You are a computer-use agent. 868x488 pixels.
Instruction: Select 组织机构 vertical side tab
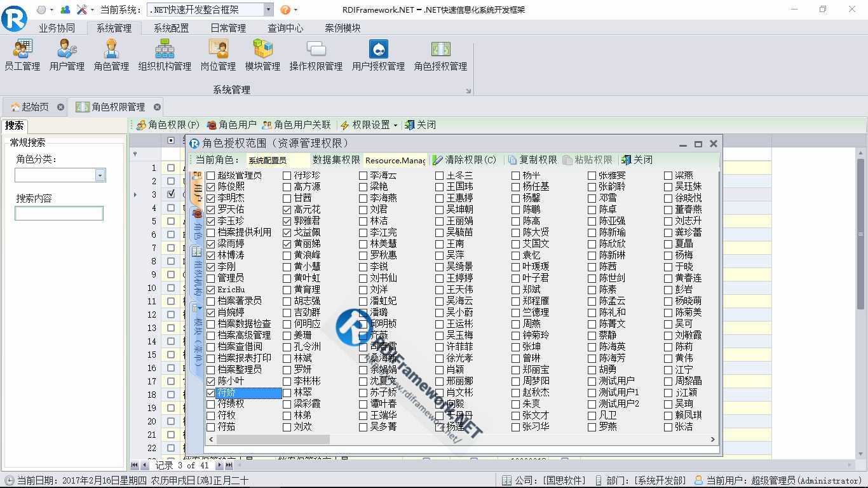click(197, 272)
